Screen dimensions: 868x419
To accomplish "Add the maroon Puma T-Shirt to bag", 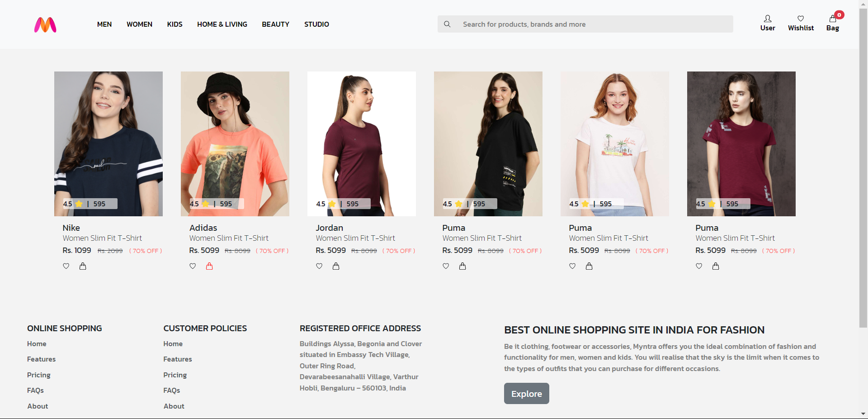I will pyautogui.click(x=716, y=266).
